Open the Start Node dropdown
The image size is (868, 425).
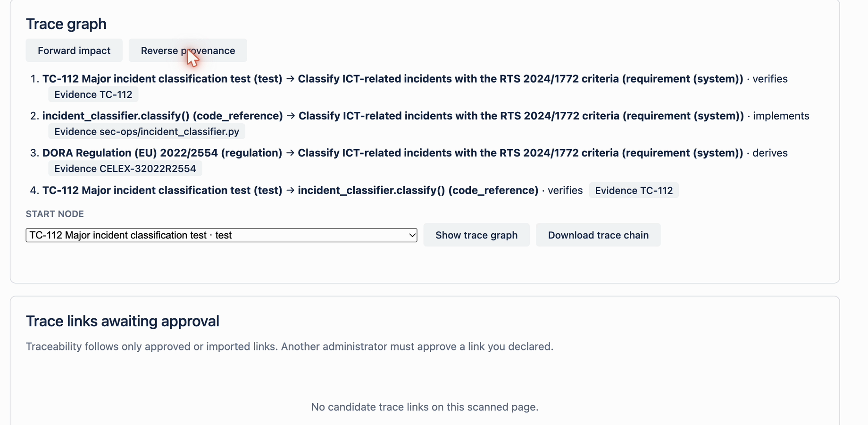pos(221,235)
